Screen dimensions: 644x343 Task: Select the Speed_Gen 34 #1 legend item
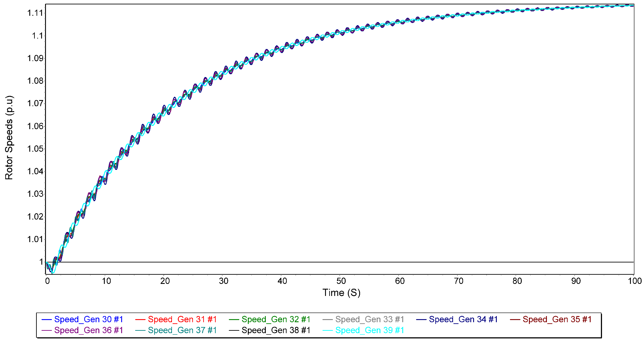coord(463,320)
